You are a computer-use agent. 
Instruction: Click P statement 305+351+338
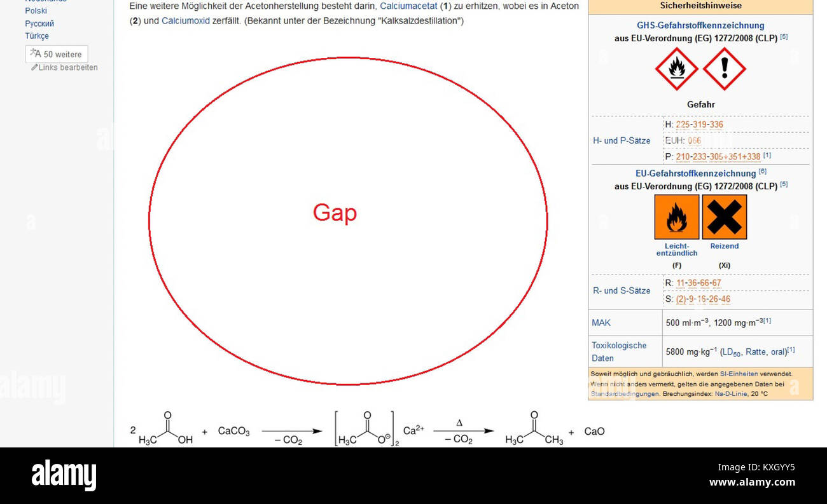[x=735, y=156]
